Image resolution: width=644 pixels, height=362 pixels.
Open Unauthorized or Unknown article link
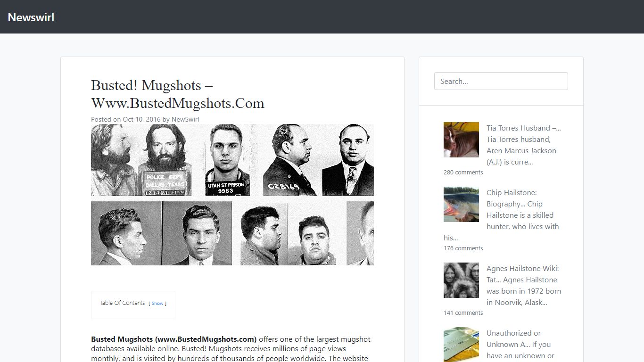513,338
